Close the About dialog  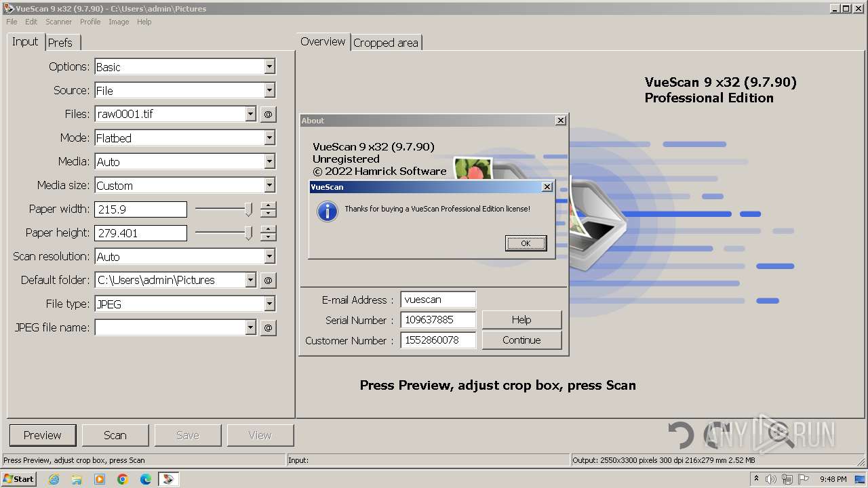pos(561,121)
